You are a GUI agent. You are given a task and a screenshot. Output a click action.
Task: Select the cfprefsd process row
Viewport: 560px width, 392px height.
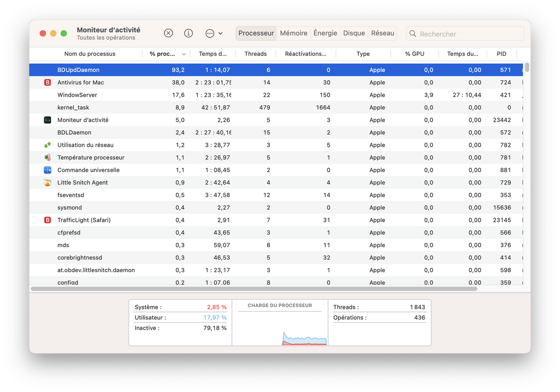(x=276, y=233)
